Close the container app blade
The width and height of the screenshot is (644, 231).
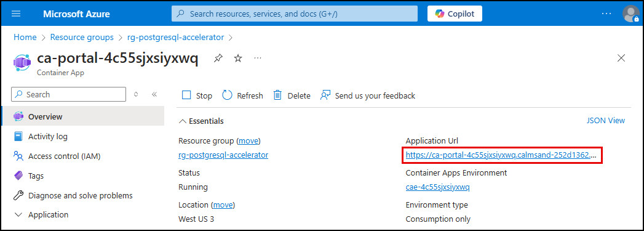click(621, 58)
